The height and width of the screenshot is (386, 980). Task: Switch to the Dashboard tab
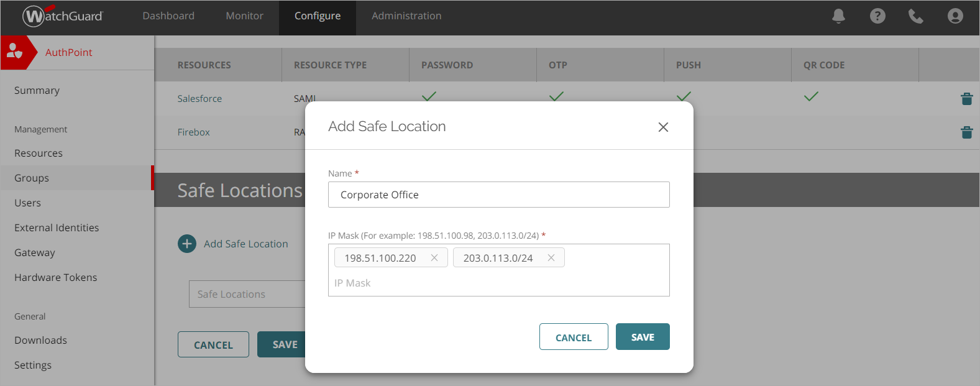168,16
